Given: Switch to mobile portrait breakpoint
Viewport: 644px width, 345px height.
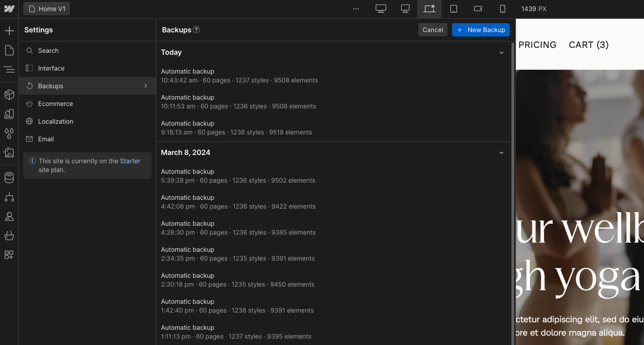Looking at the screenshot, I should click(x=502, y=9).
